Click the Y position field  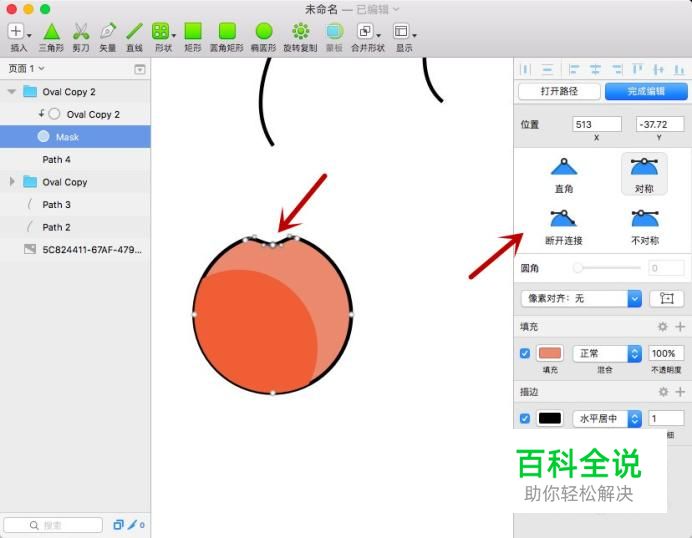click(x=660, y=124)
